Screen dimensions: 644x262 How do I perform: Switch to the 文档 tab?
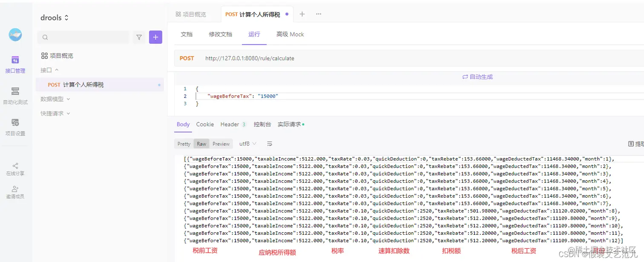tap(187, 34)
